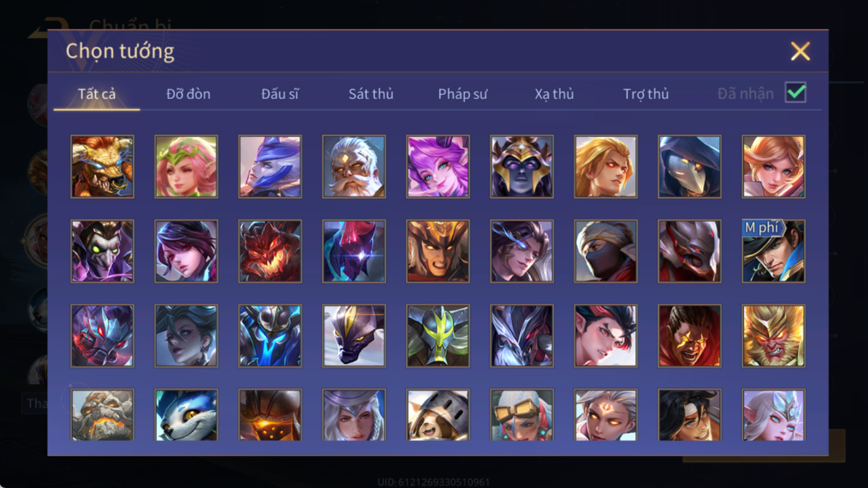Select the plague-doctor hooded hero portrait
This screenshot has height=488, width=868.
click(689, 166)
